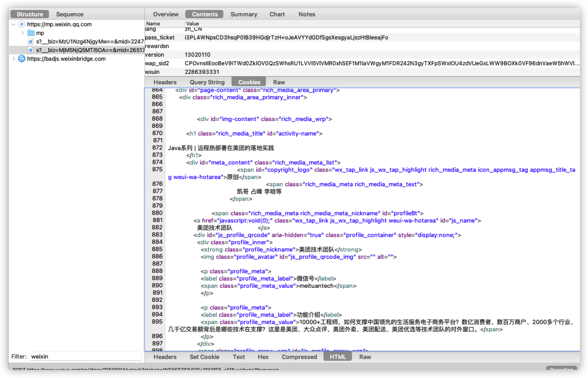View the response in the Hex tab
Screen dimensions: 588x378
pos(263,357)
